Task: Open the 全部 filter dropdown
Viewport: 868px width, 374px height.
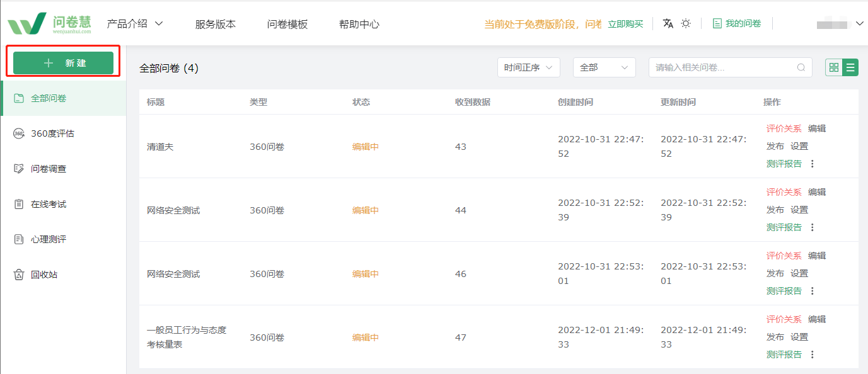Action: pos(605,67)
